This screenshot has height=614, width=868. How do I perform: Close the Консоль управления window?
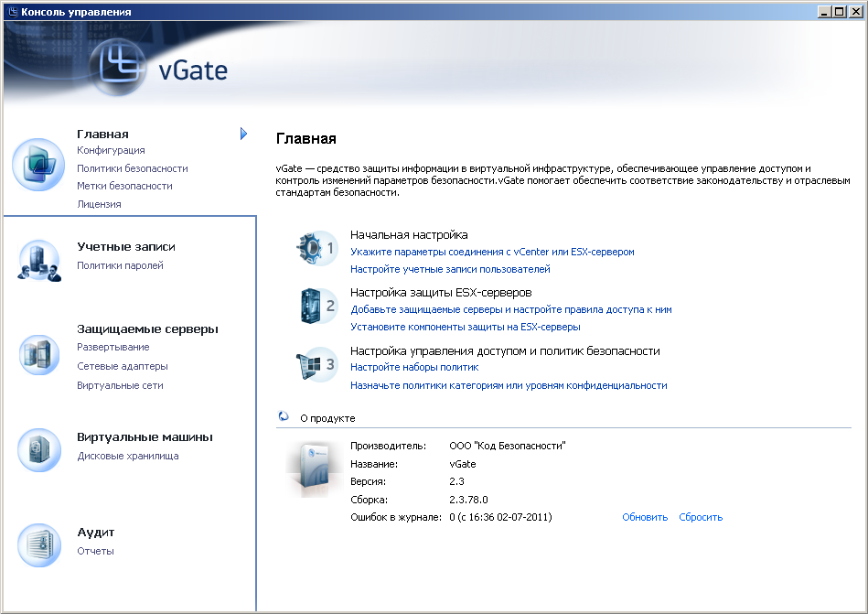tap(855, 12)
